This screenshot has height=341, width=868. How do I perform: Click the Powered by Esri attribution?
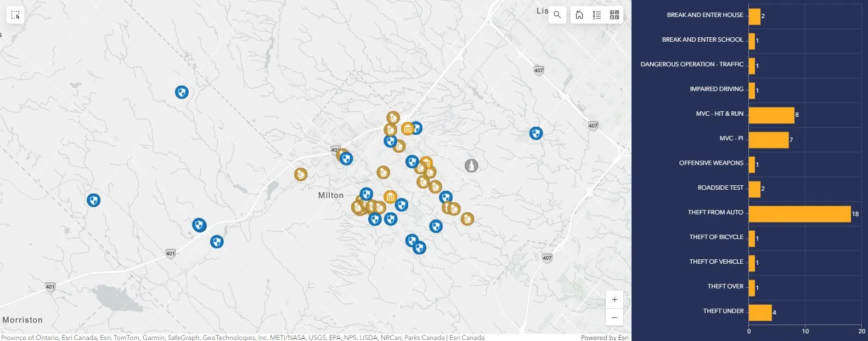point(605,337)
